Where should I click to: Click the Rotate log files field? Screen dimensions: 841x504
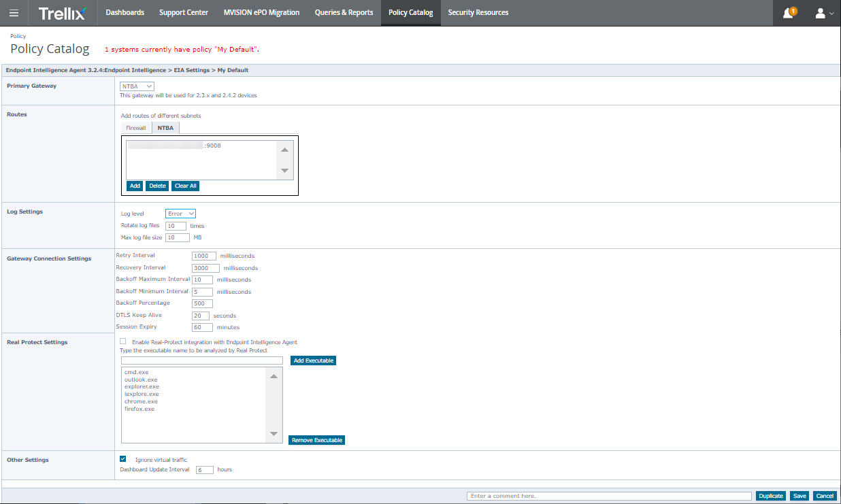pos(176,226)
